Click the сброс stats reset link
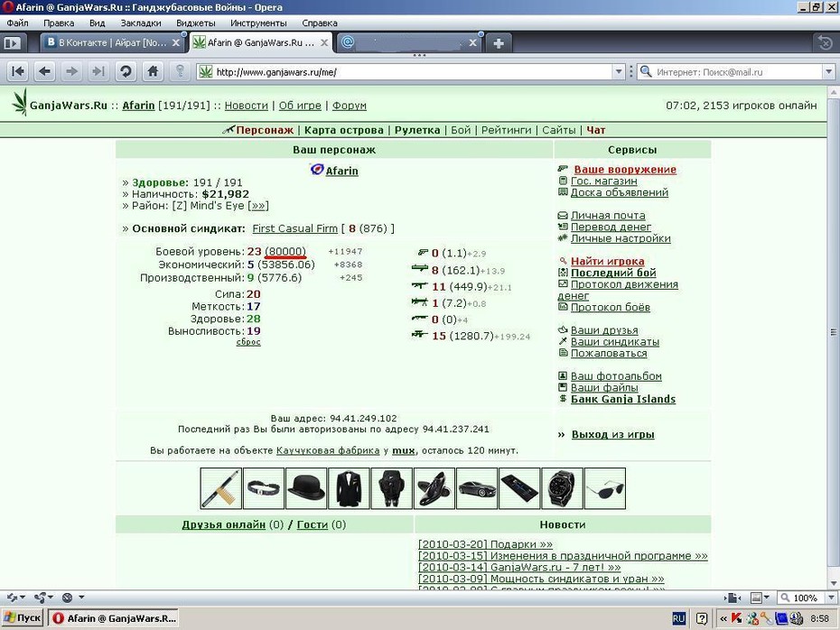The height and width of the screenshot is (630, 840). tap(248, 342)
